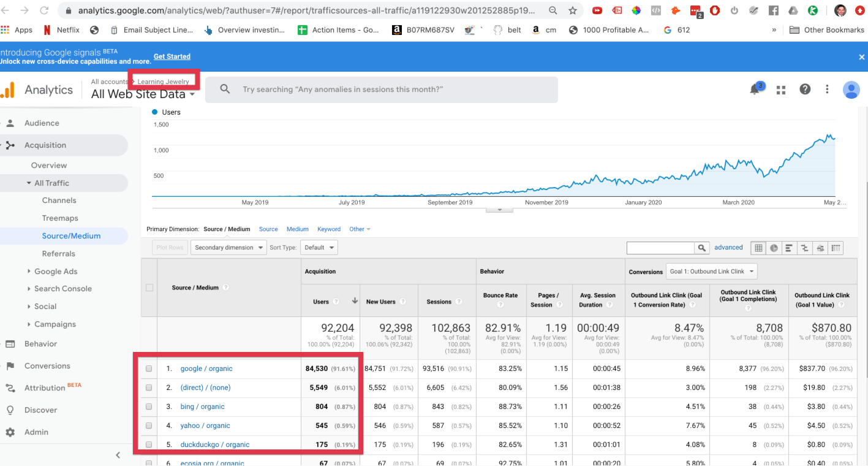
Task: Expand Social in the sidebar
Action: pos(45,307)
